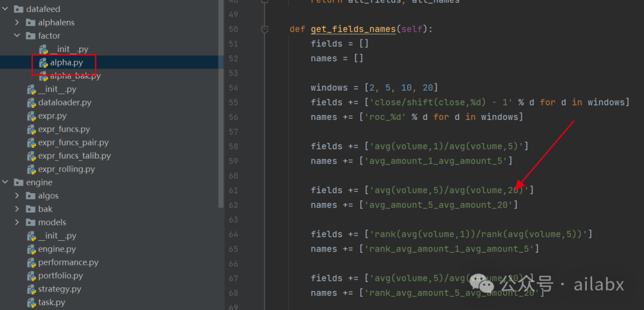Screen dimensions: 644x310
Task: Open expr_rolling.py in project tree
Action: pos(67,169)
